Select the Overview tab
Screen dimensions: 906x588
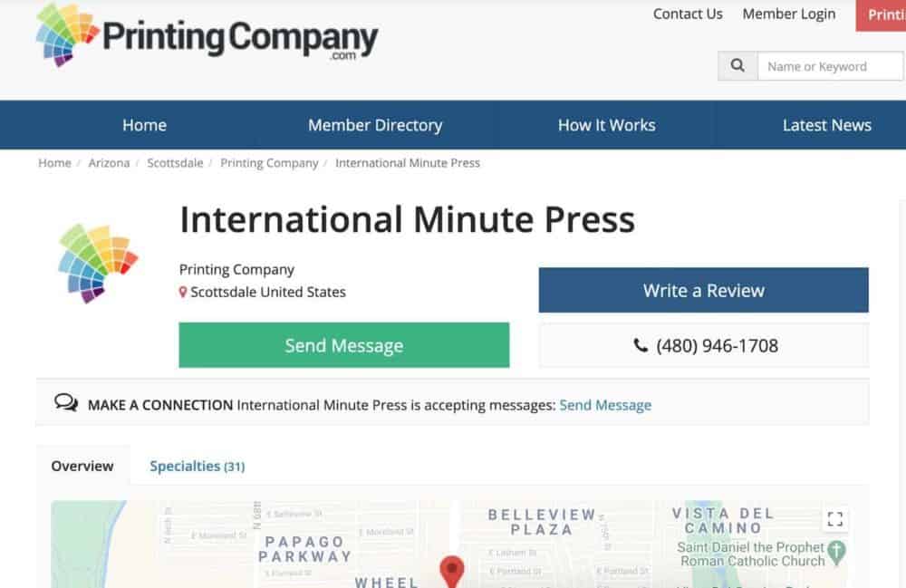pyautogui.click(x=82, y=466)
